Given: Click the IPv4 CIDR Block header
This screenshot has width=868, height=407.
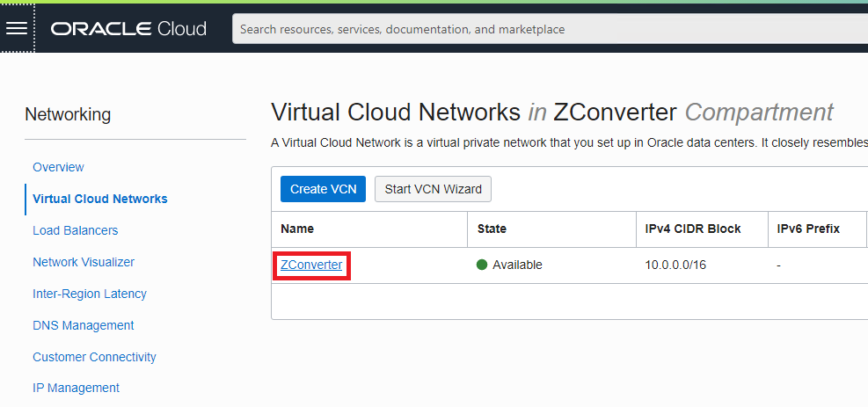Looking at the screenshot, I should 692,229.
